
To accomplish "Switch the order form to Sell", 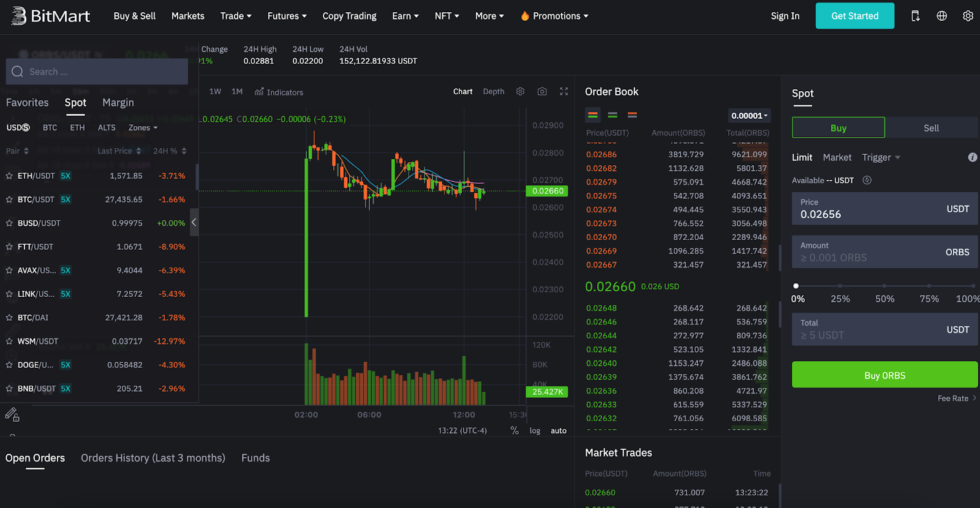I will pos(931,127).
